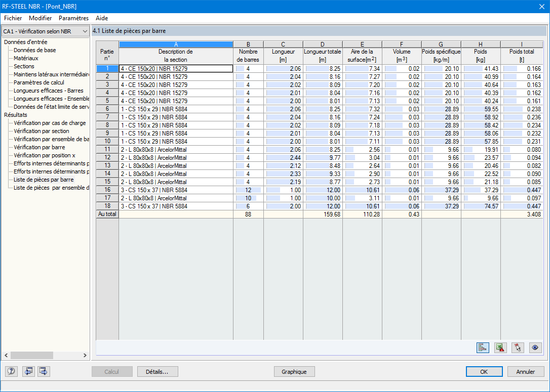The height and width of the screenshot is (392, 550).
Task: Click the Données d'entrée tree heading
Action: 26,42
